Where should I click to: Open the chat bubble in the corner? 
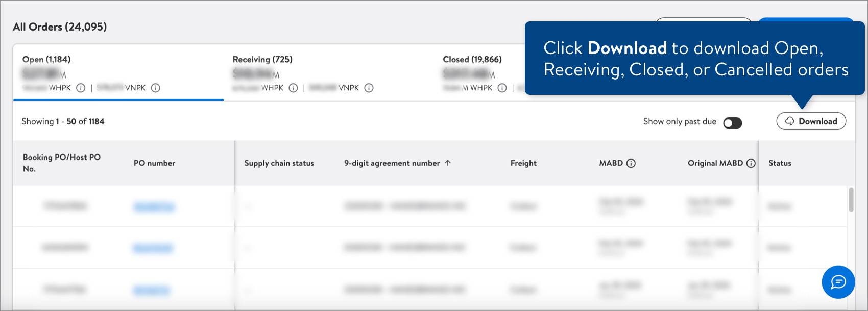837,282
